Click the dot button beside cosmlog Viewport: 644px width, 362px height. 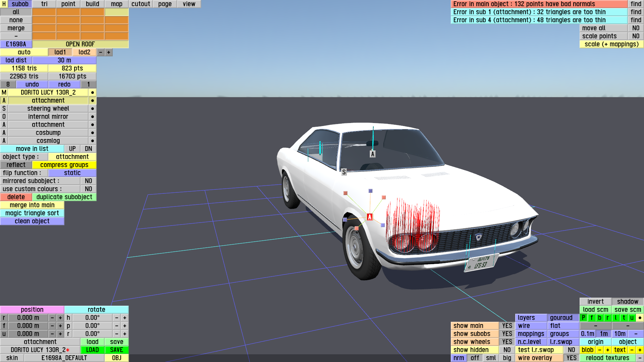[x=92, y=141]
